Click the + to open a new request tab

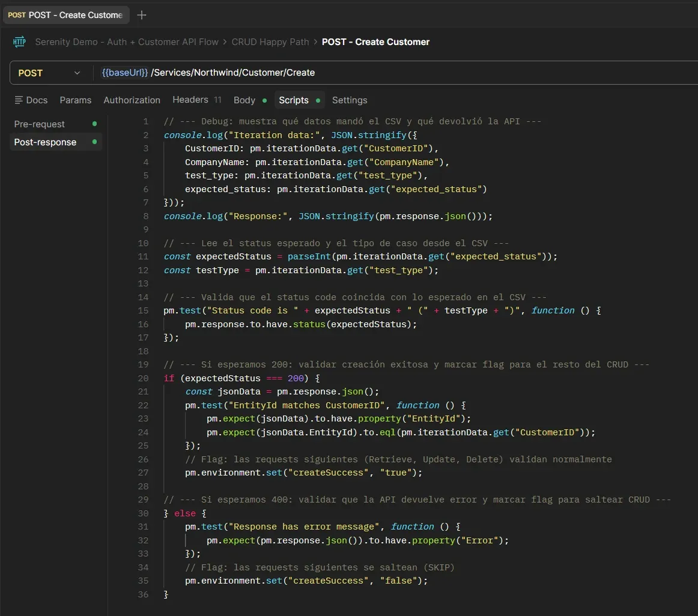142,14
